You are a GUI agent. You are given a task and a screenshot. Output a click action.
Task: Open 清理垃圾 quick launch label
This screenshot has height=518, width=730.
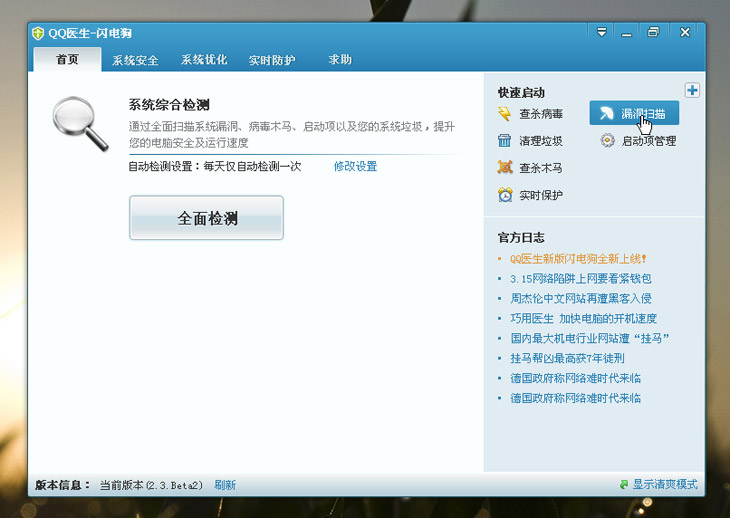(541, 141)
